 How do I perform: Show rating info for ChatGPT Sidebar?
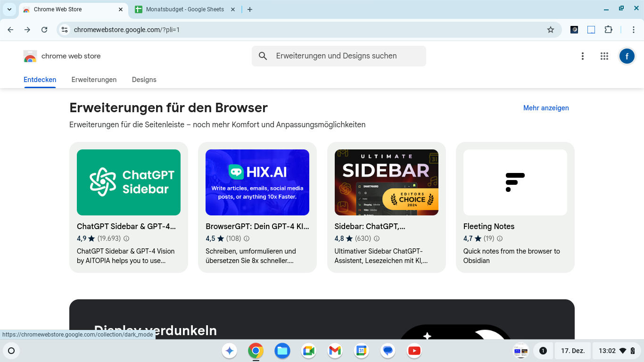click(126, 239)
